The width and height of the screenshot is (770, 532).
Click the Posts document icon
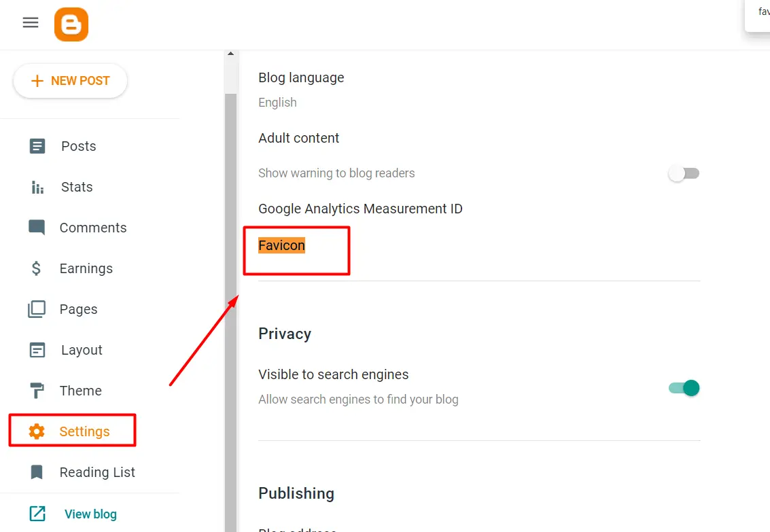point(37,146)
